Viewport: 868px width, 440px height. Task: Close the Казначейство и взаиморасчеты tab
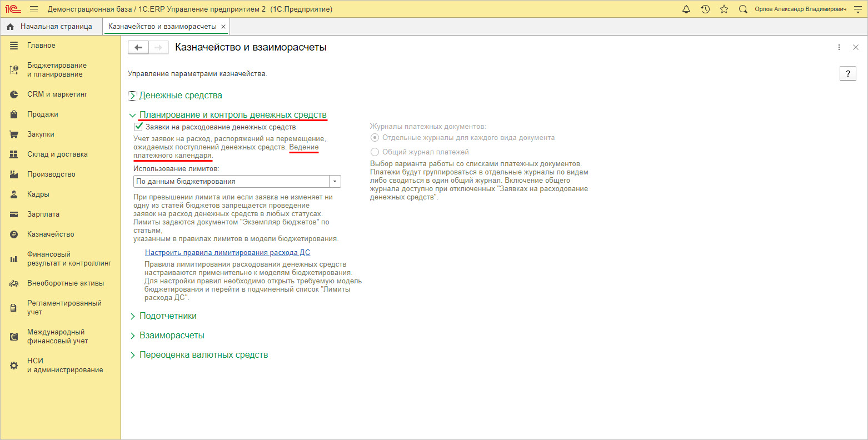[x=223, y=27]
